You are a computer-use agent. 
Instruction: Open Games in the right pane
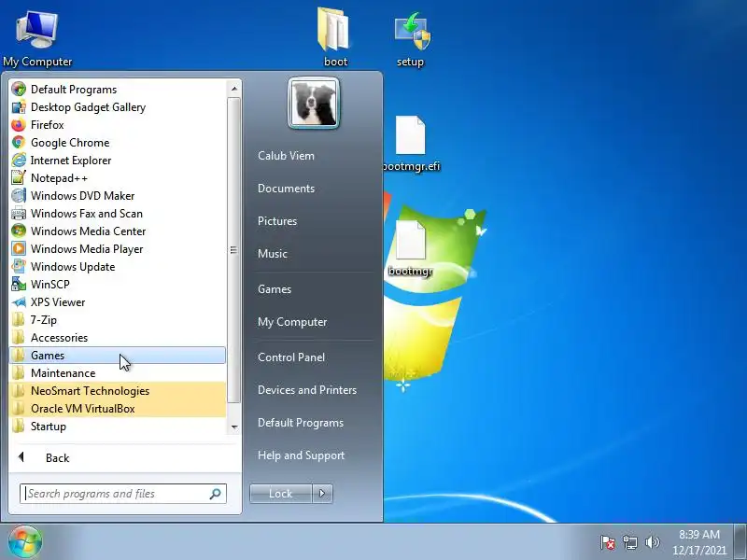pyautogui.click(x=275, y=289)
